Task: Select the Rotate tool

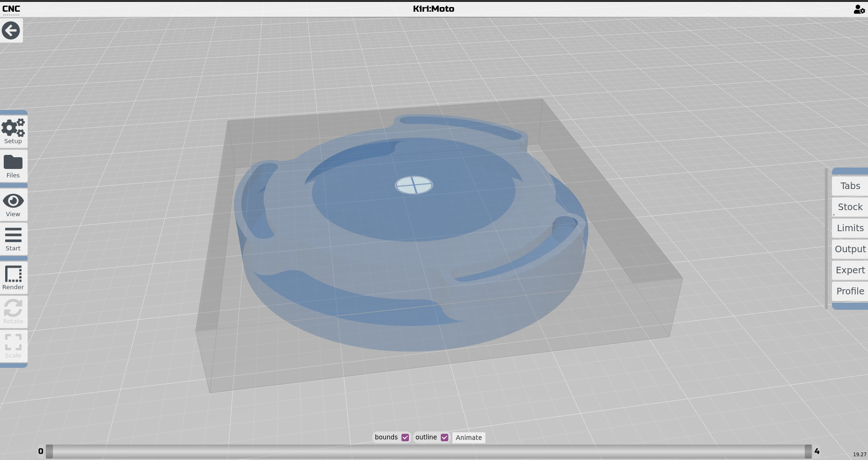Action: (x=13, y=311)
